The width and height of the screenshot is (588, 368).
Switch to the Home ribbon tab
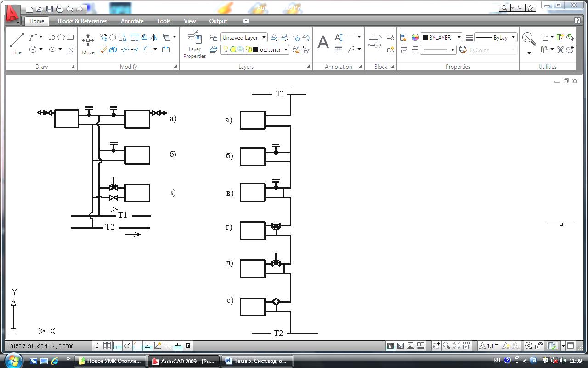[37, 21]
